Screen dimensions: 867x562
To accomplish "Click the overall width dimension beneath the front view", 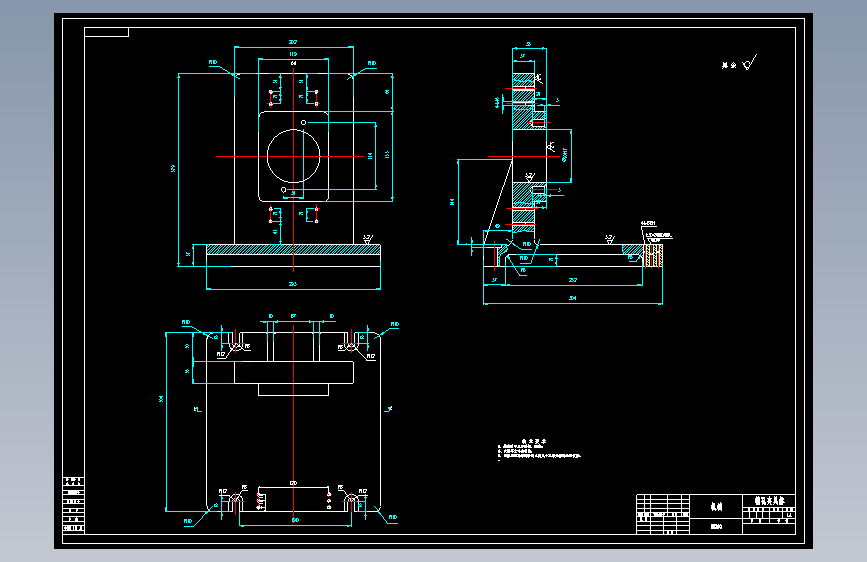I will click(x=293, y=285).
